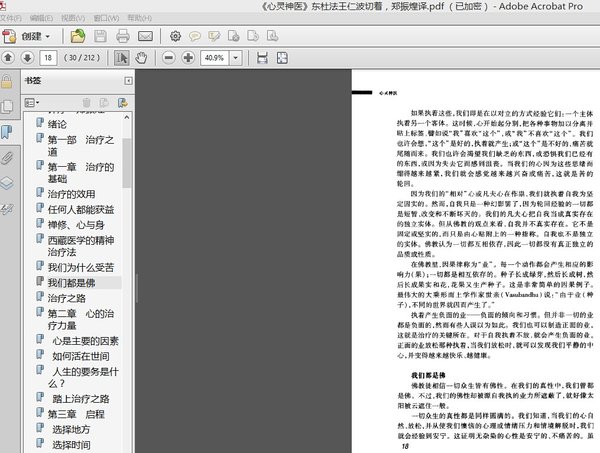Open the Attachments paperclip panel
Viewport: 600px width, 453px height.
tap(7, 158)
